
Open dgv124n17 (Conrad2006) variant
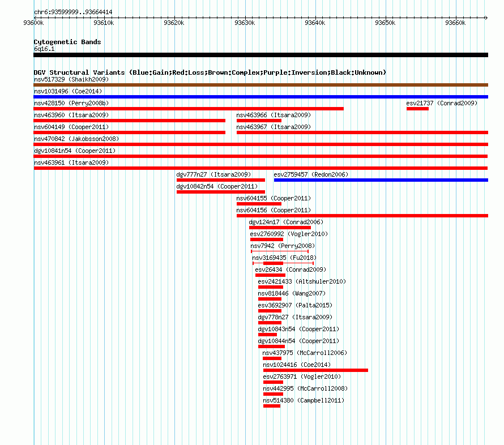(x=286, y=222)
